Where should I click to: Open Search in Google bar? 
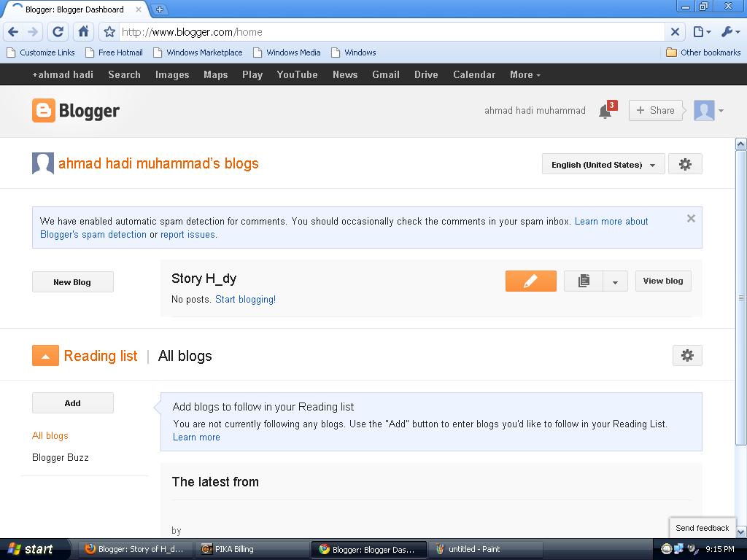[124, 75]
